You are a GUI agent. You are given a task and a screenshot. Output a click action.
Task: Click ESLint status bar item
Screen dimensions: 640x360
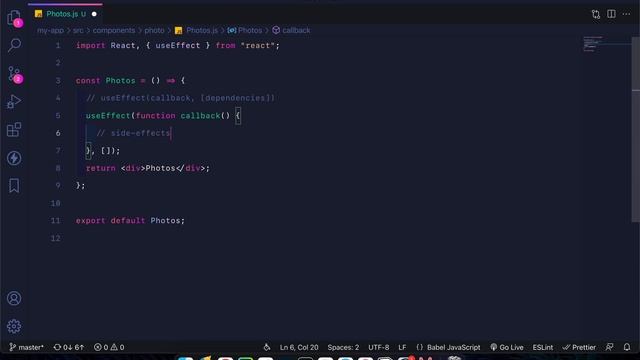pyautogui.click(x=542, y=347)
